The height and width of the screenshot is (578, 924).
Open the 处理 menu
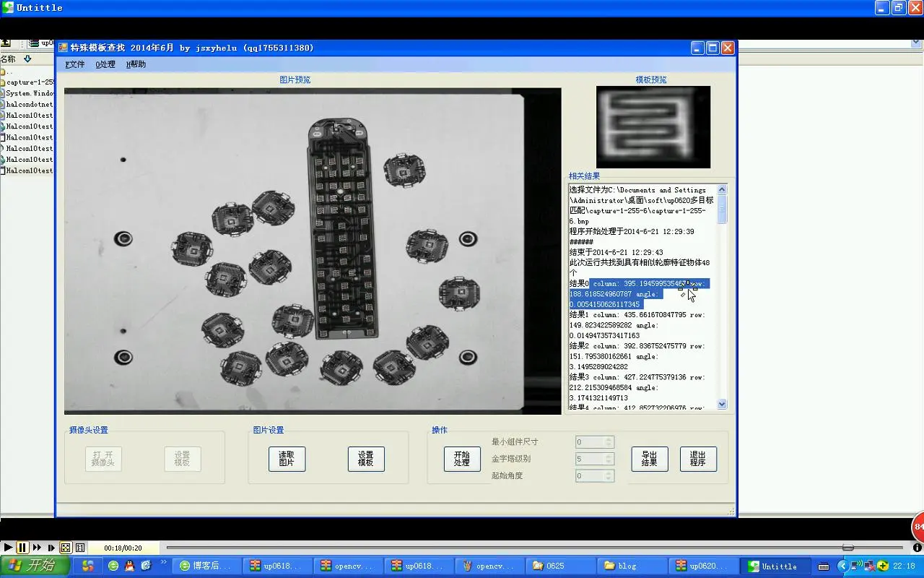coord(105,64)
